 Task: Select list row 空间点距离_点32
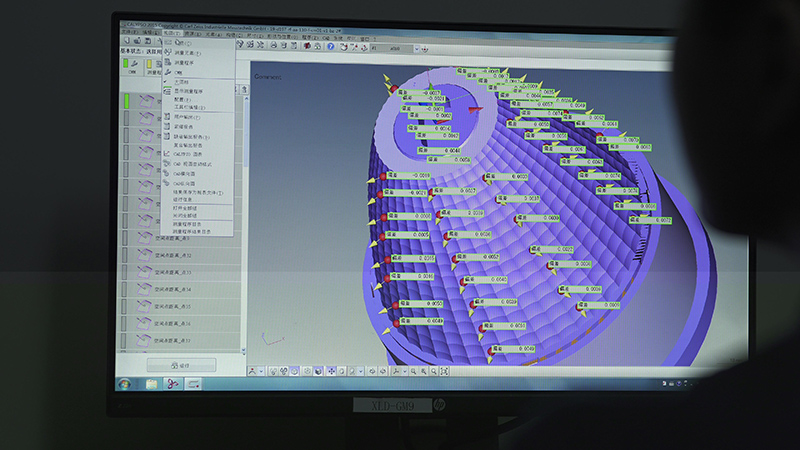181,255
